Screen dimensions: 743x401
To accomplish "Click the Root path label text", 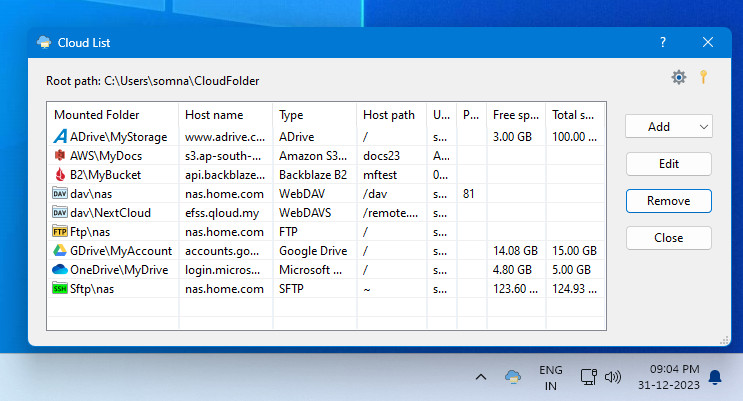I will tap(153, 81).
